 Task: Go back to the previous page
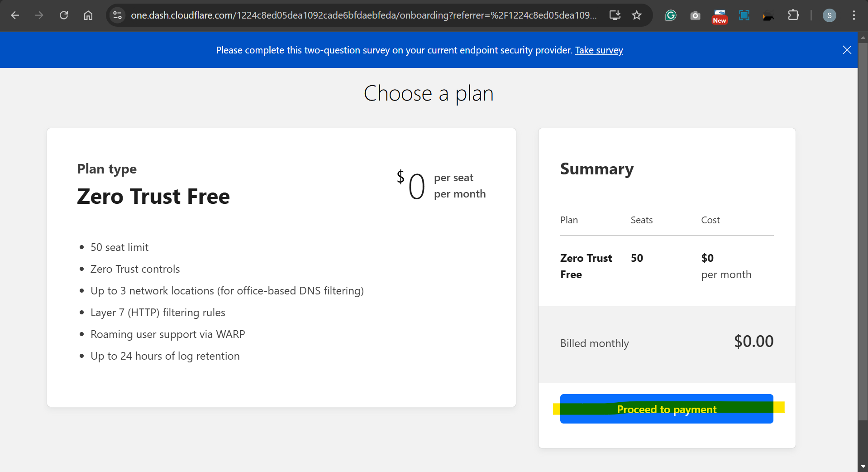coord(15,15)
